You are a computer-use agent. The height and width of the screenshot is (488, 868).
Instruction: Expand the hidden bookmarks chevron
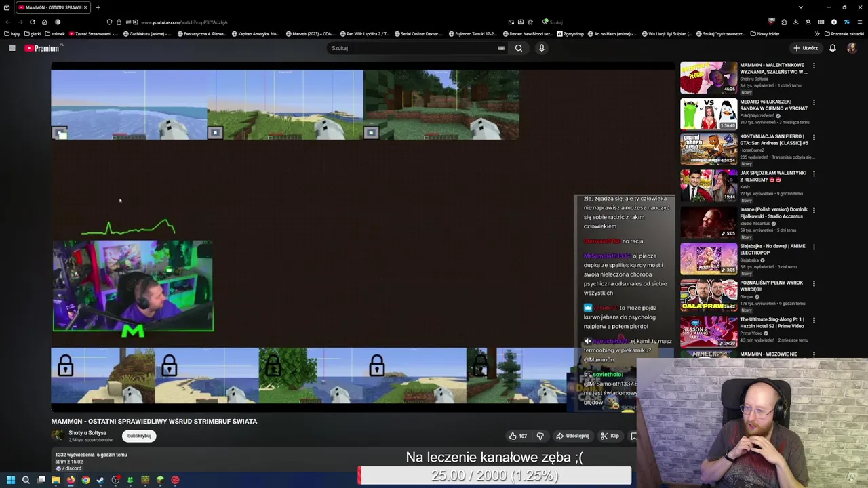[x=817, y=33]
